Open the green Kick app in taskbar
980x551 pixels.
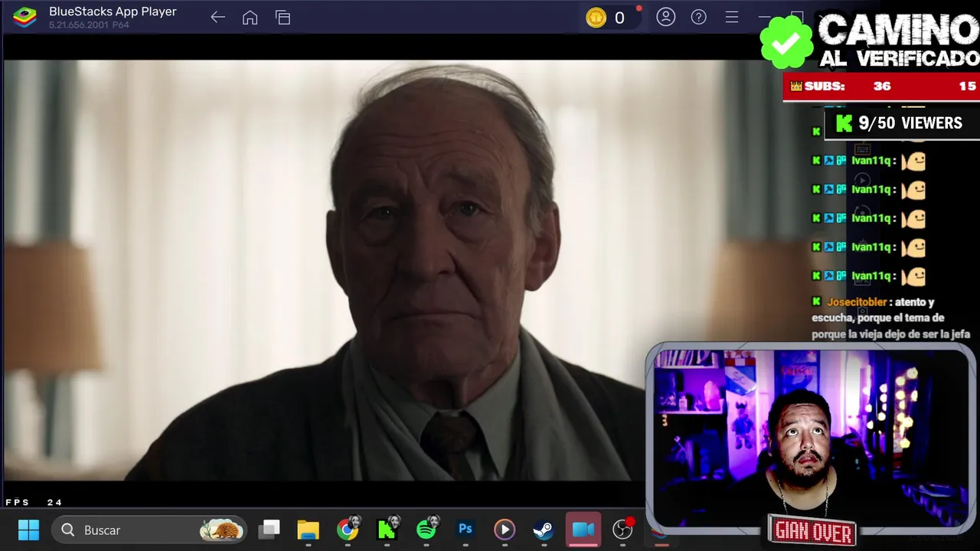click(387, 530)
